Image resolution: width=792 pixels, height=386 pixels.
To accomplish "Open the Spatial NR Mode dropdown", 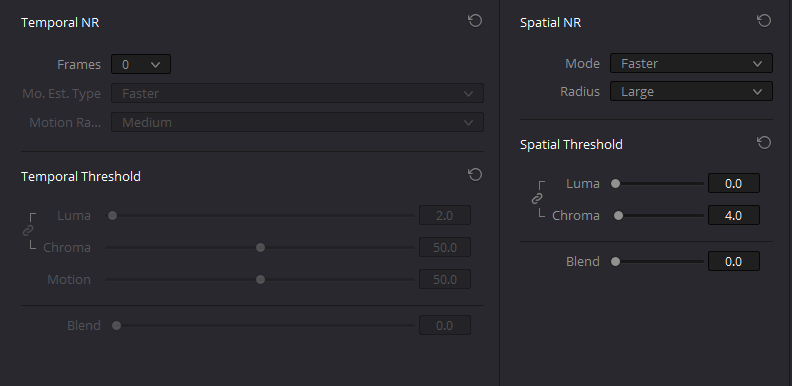I will [x=691, y=63].
